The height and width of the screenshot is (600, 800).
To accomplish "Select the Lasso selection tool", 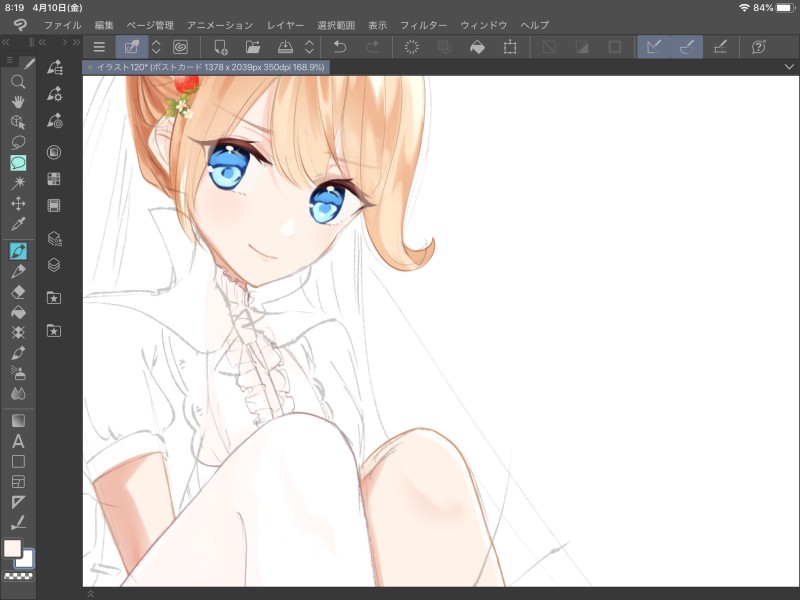I will coord(18,142).
